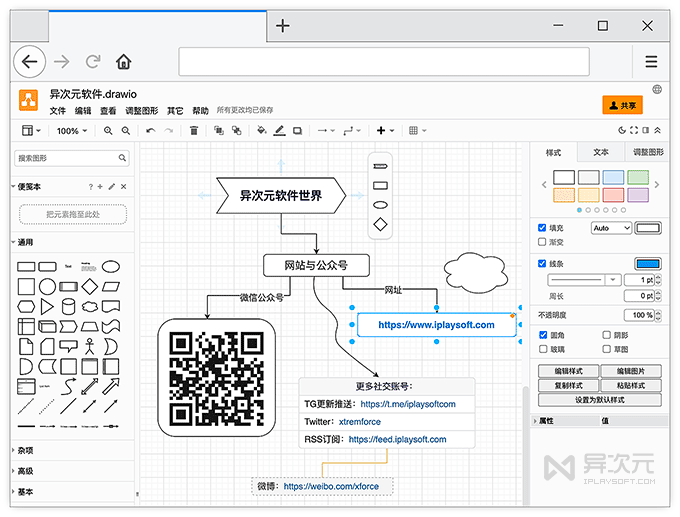
Task: Toggle the 线条 line checkbox
Action: click(x=542, y=263)
